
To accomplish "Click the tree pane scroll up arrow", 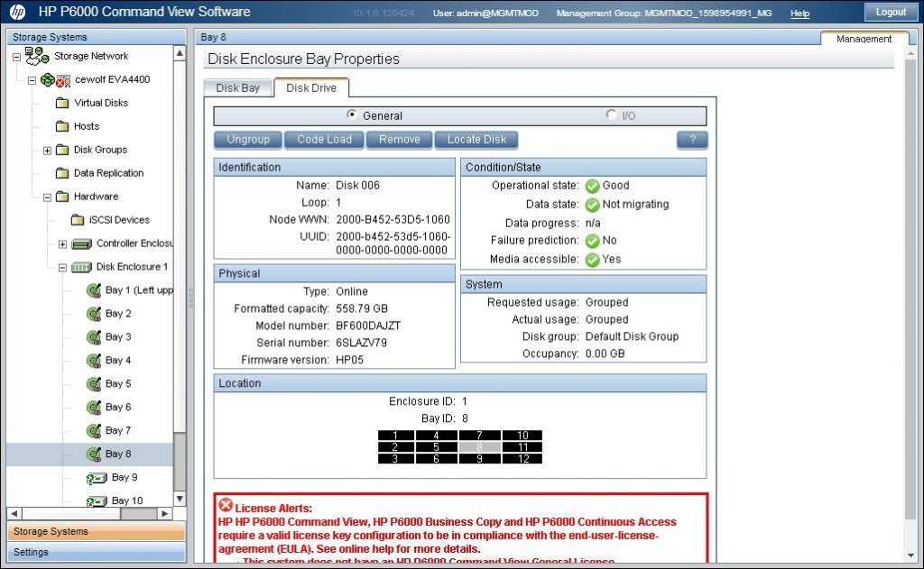I will coord(180,53).
